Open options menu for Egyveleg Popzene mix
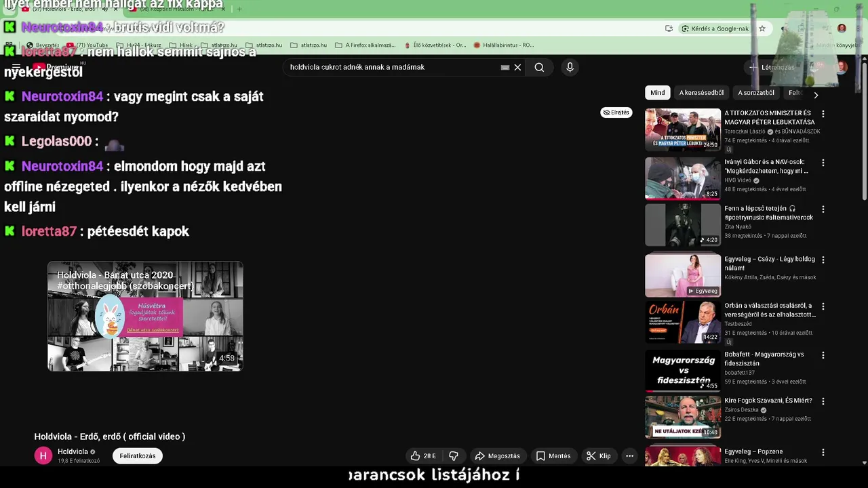The height and width of the screenshot is (488, 868). (x=823, y=452)
